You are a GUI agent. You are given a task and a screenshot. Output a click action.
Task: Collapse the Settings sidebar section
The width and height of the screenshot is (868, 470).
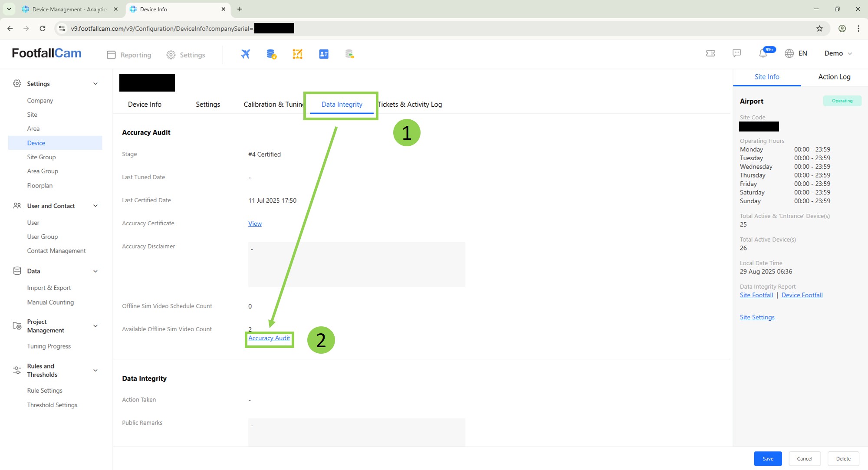[x=95, y=84]
